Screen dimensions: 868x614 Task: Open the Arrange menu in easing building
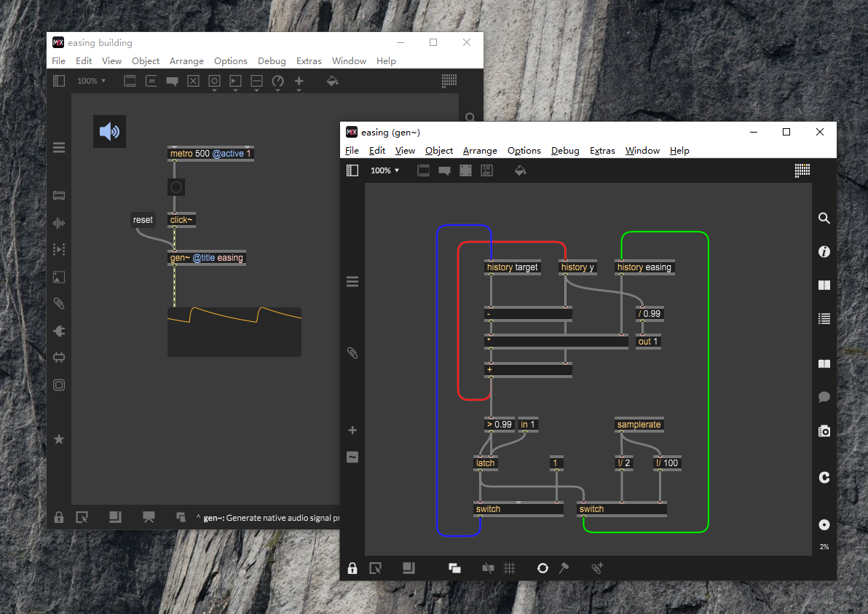[x=186, y=61]
